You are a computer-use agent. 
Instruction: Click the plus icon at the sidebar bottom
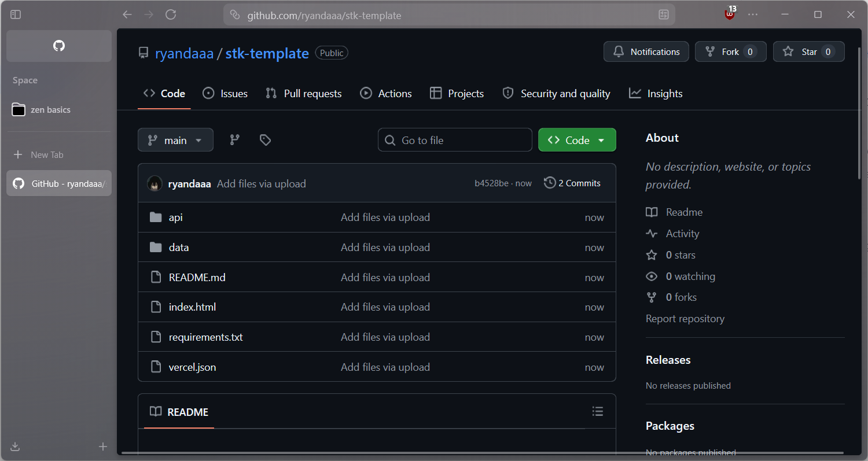103,447
